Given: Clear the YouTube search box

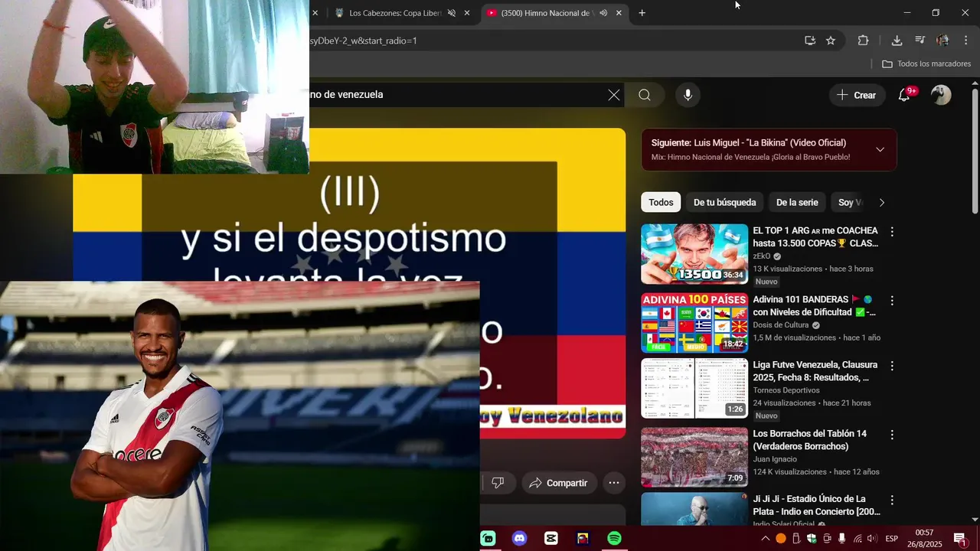Looking at the screenshot, I should 614,95.
